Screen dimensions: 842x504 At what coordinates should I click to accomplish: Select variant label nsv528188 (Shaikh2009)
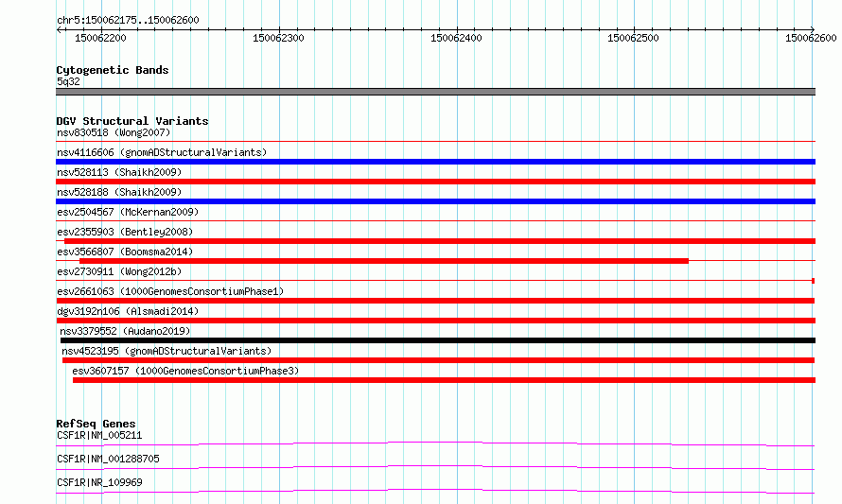[x=119, y=192]
